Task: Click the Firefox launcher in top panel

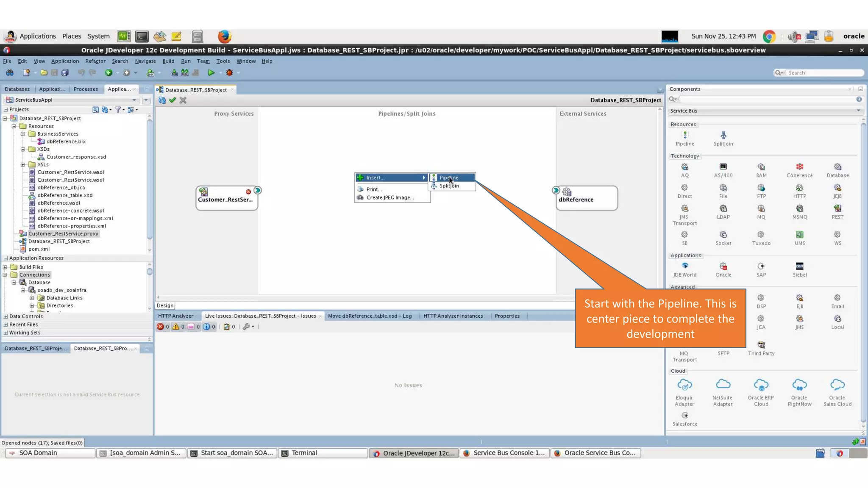Action: 224,36
